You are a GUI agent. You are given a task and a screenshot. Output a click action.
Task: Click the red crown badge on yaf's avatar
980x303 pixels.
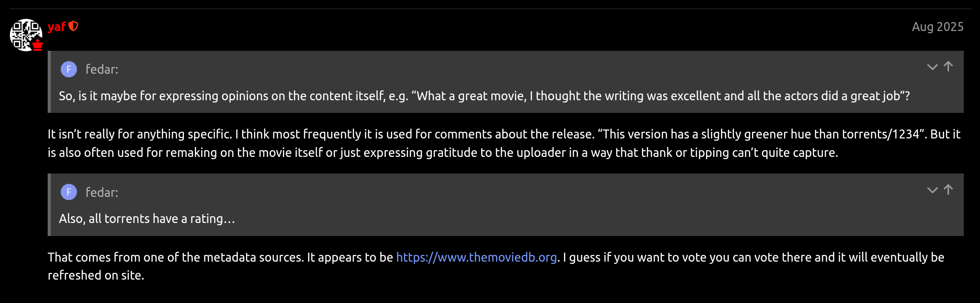[38, 45]
